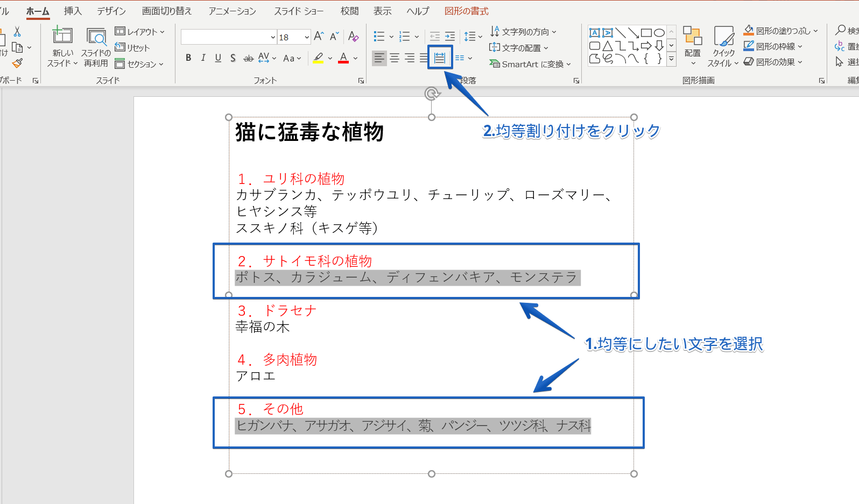The width and height of the screenshot is (859, 504).
Task: Toggle Italic formatting
Action: pyautogui.click(x=203, y=58)
